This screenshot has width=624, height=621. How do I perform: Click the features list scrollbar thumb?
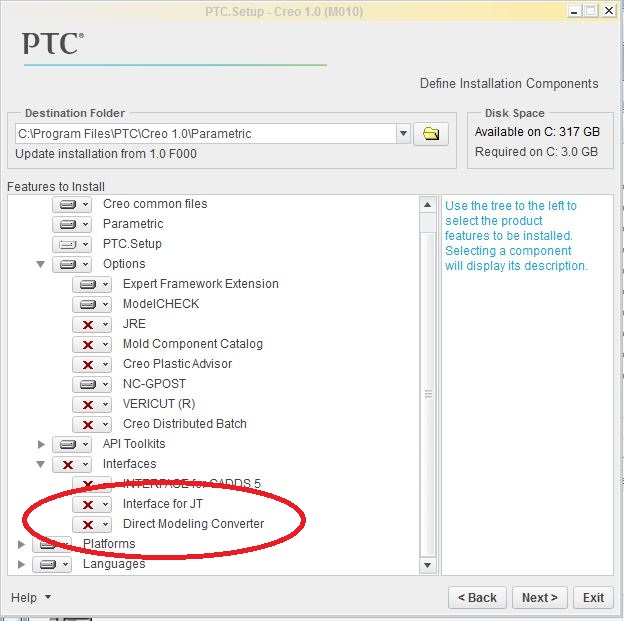[428, 394]
